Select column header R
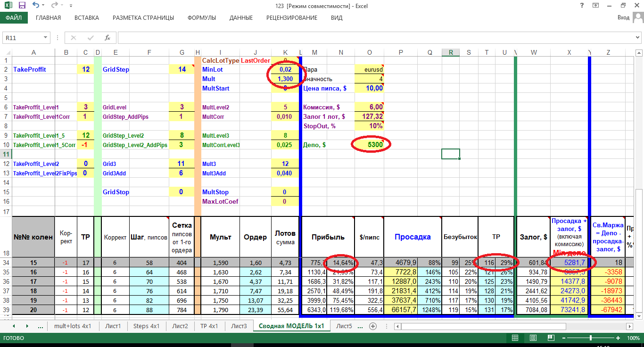Viewport: 644px width, 347px height. tap(451, 52)
